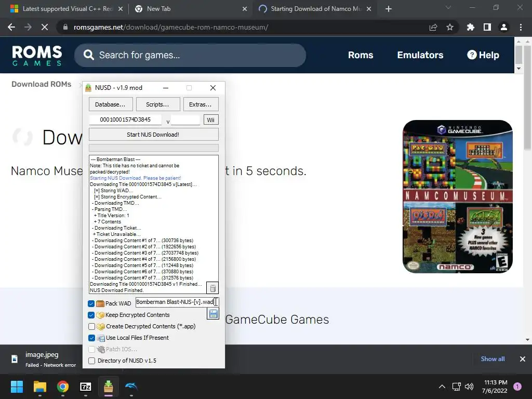Click Chrome back arrow
This screenshot has height=399, width=532.
point(11,27)
